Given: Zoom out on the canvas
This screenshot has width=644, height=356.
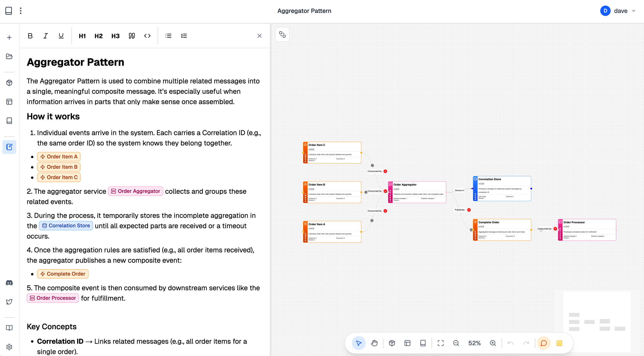Looking at the screenshot, I should click(456, 343).
